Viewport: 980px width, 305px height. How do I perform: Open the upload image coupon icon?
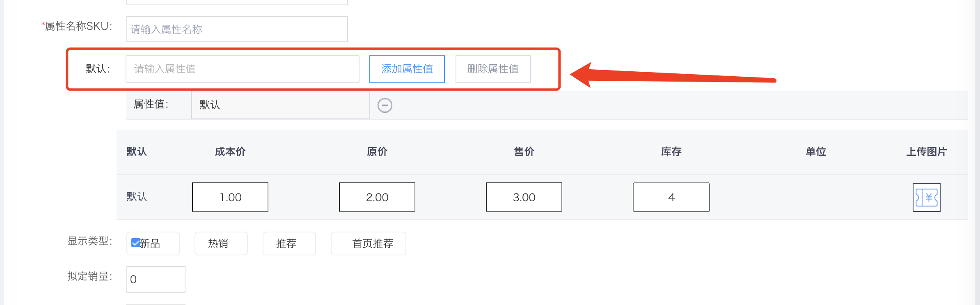click(926, 198)
